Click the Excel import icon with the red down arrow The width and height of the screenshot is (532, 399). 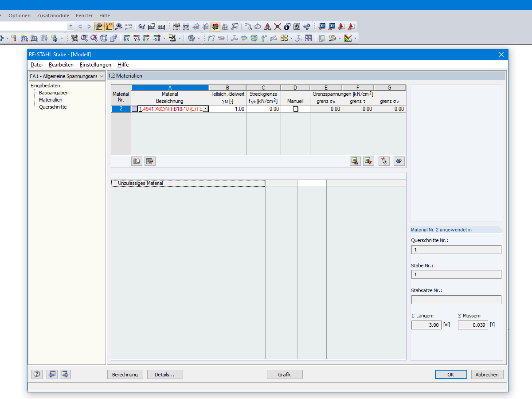pyautogui.click(x=368, y=161)
